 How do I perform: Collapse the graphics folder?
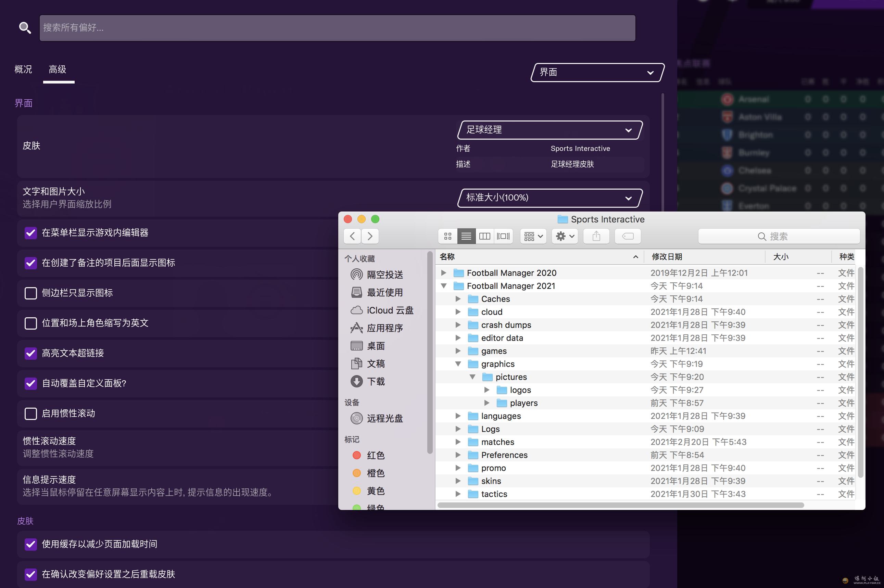(458, 364)
